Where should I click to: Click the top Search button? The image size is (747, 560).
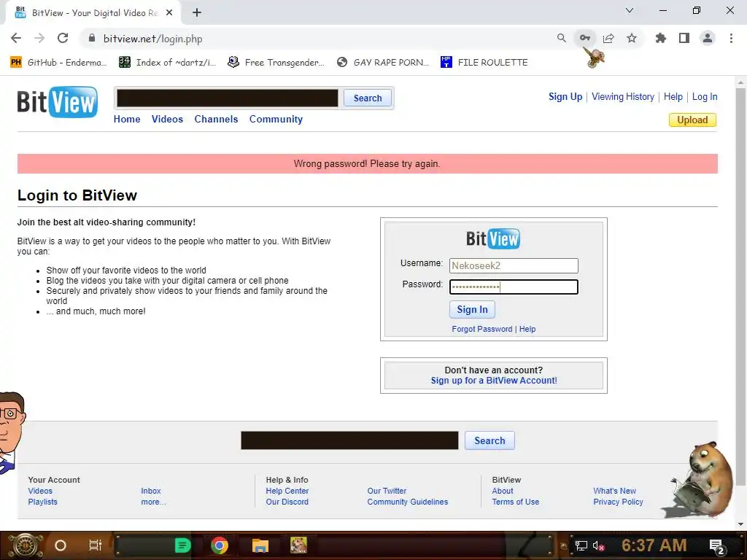click(x=368, y=98)
